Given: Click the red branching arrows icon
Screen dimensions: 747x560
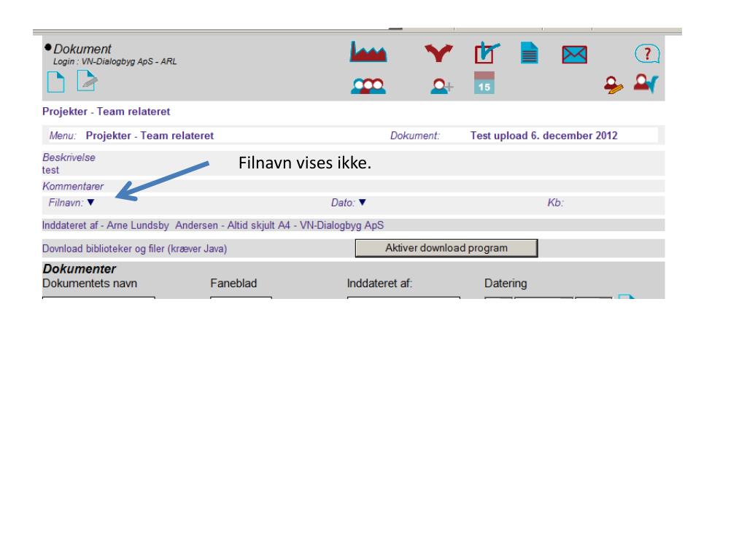Looking at the screenshot, I should pos(438,52).
